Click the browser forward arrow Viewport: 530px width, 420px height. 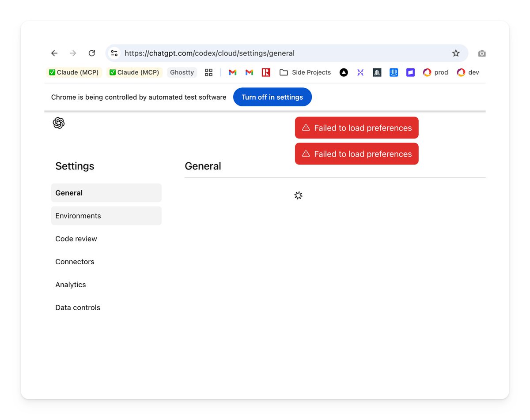[73, 53]
